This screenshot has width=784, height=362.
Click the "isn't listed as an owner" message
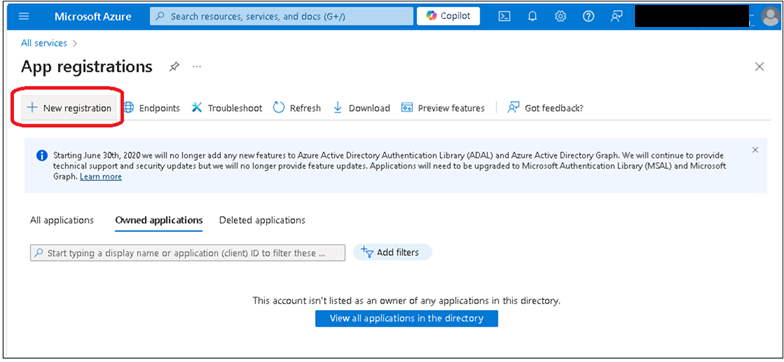click(x=406, y=301)
